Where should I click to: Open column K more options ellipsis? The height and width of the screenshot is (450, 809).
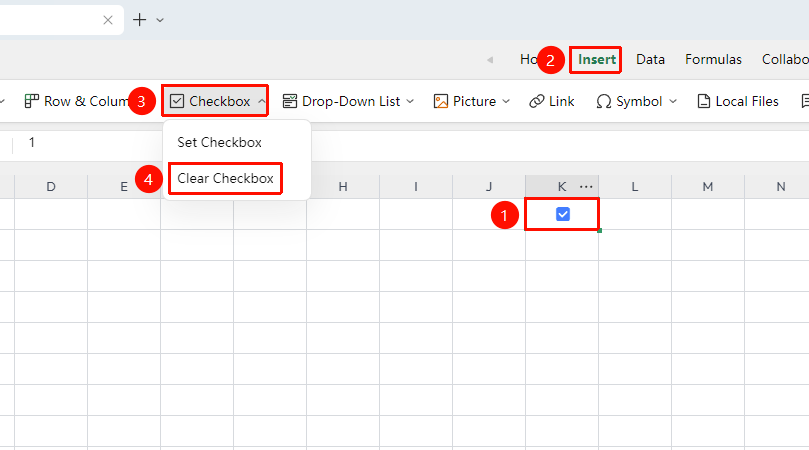pos(586,187)
